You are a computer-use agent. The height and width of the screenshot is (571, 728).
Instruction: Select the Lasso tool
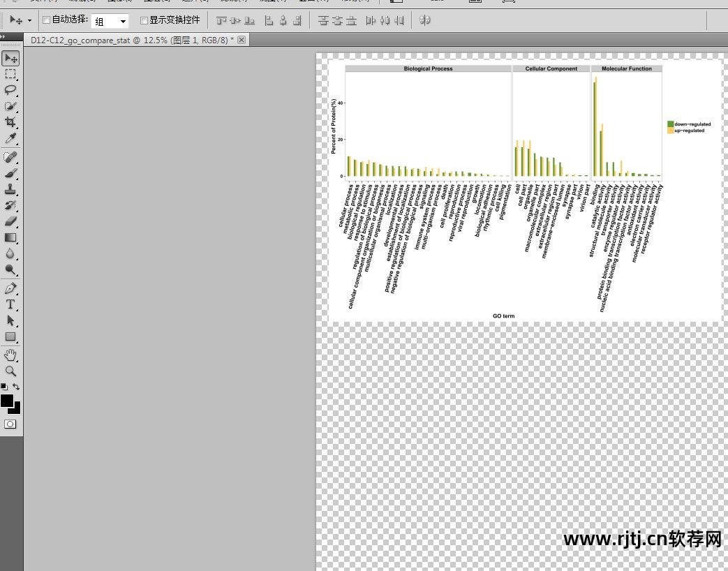[10, 90]
